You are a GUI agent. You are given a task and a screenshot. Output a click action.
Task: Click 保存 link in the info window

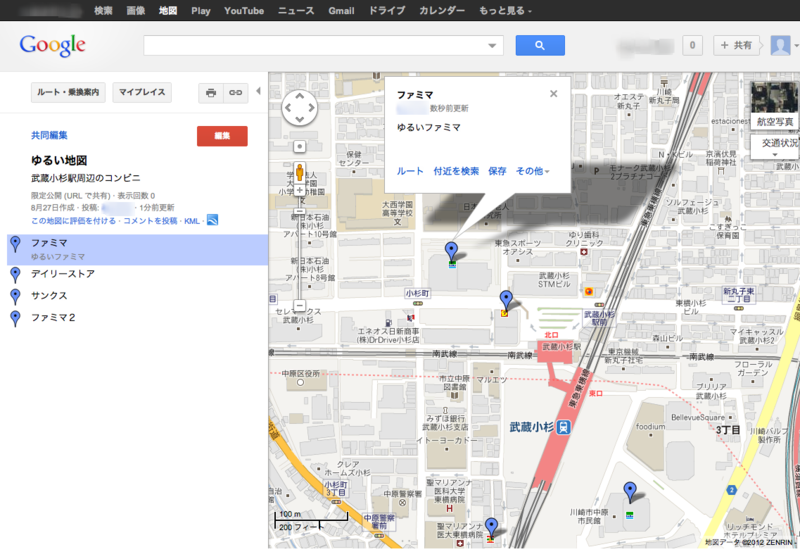click(x=497, y=171)
